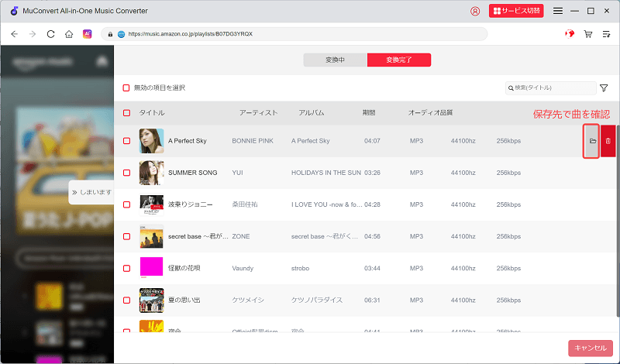620x364 pixels.
Task: Click the キャンセル button
Action: (x=591, y=349)
